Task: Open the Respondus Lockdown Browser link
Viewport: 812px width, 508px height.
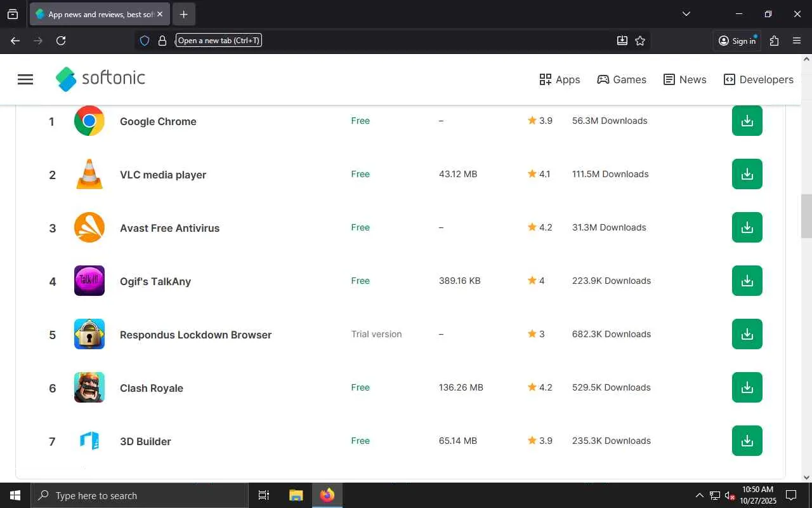Action: click(x=195, y=335)
